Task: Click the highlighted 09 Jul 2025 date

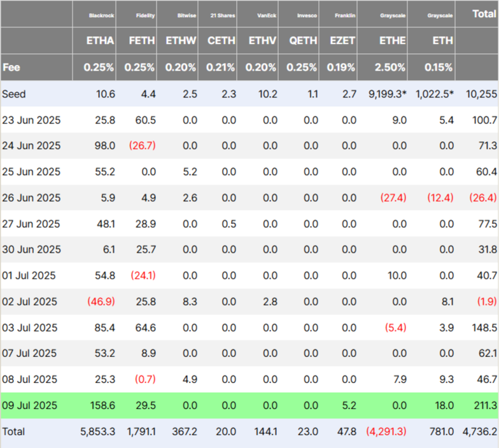Action: pyautogui.click(x=29, y=405)
